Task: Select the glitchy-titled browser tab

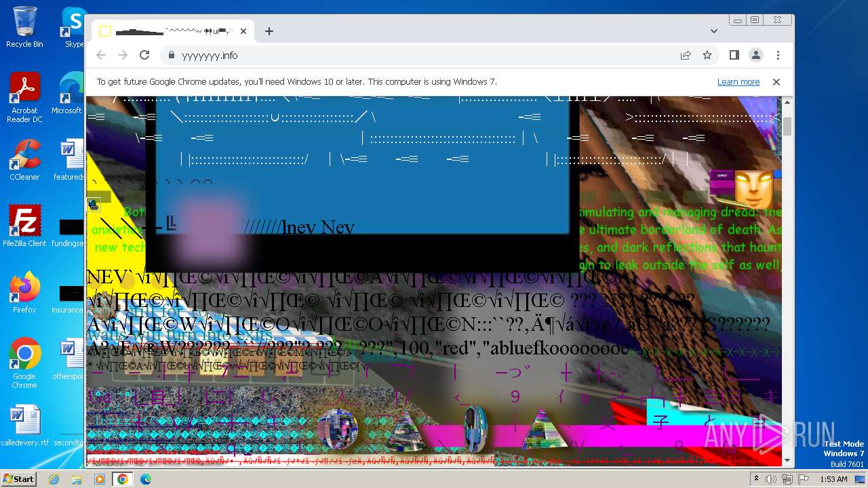Action: 173,31
